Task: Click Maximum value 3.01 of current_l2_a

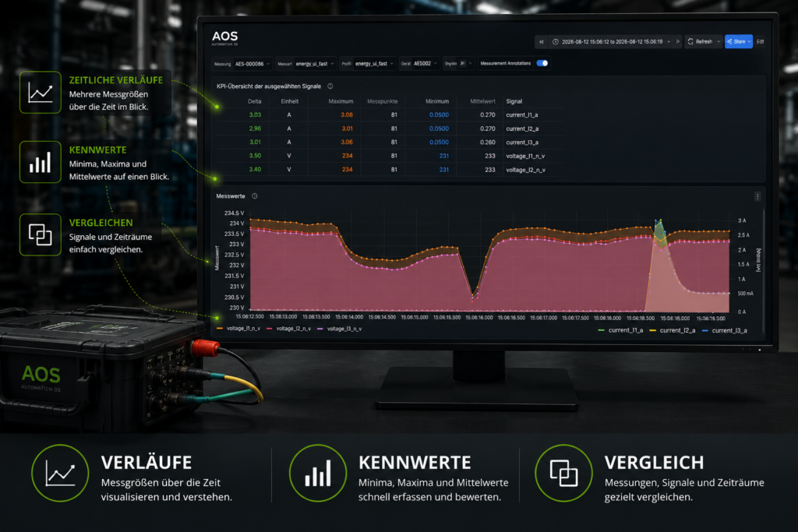Action: [347, 129]
